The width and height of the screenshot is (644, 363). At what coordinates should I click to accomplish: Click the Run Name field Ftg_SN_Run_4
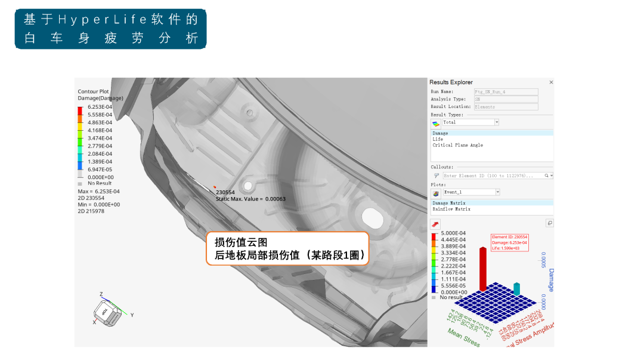click(506, 92)
